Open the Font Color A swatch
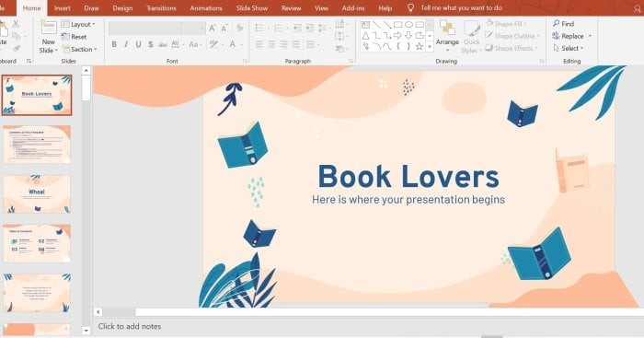 233,44
